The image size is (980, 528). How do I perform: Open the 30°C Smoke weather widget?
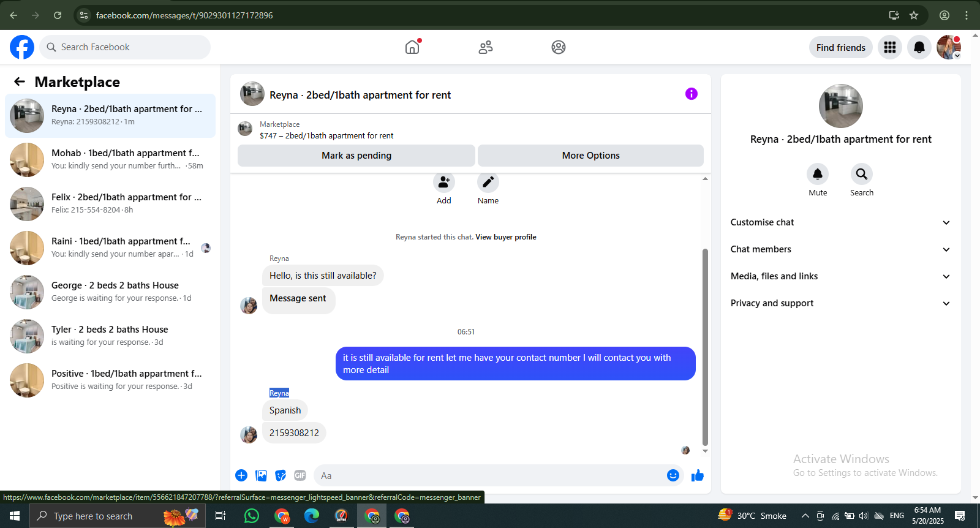[x=752, y=516]
